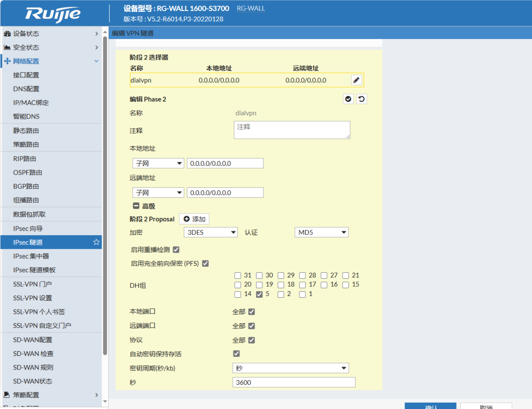The image size is (532, 409).
Task: Collapse the 高级 section minus icon
Action: tap(136, 206)
